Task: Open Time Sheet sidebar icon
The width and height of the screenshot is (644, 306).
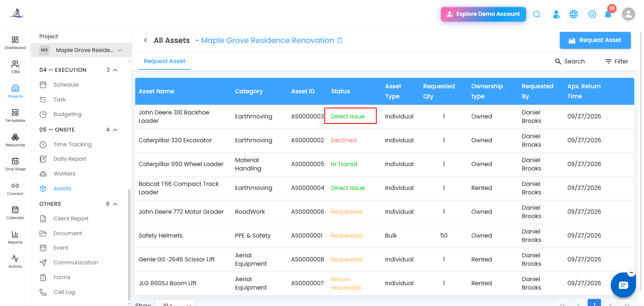Action: tap(15, 164)
